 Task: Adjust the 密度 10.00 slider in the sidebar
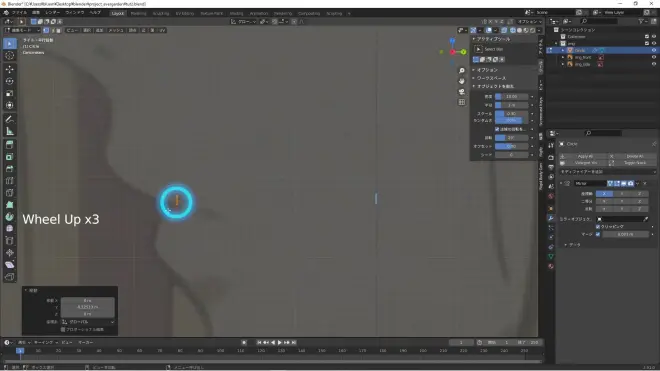(511, 96)
